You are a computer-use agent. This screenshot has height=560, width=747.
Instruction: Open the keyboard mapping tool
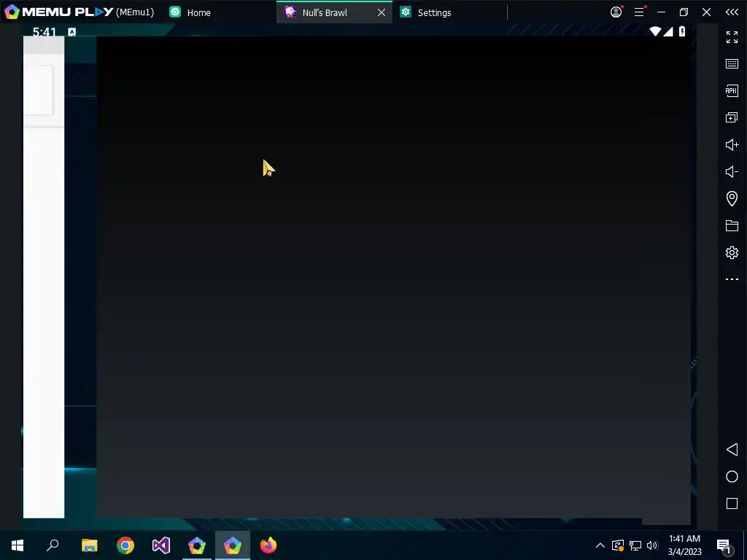pos(732,64)
